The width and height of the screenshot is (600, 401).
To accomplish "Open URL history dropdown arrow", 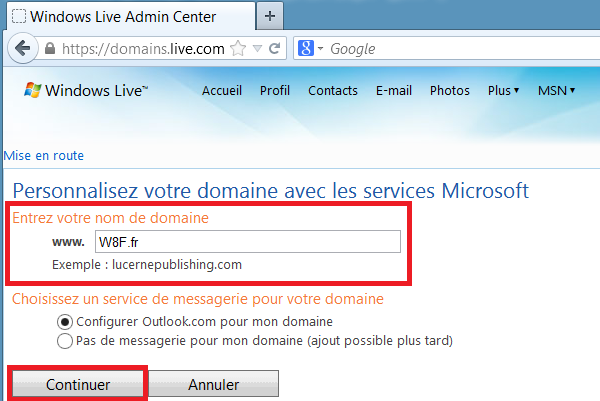I will [x=258, y=49].
